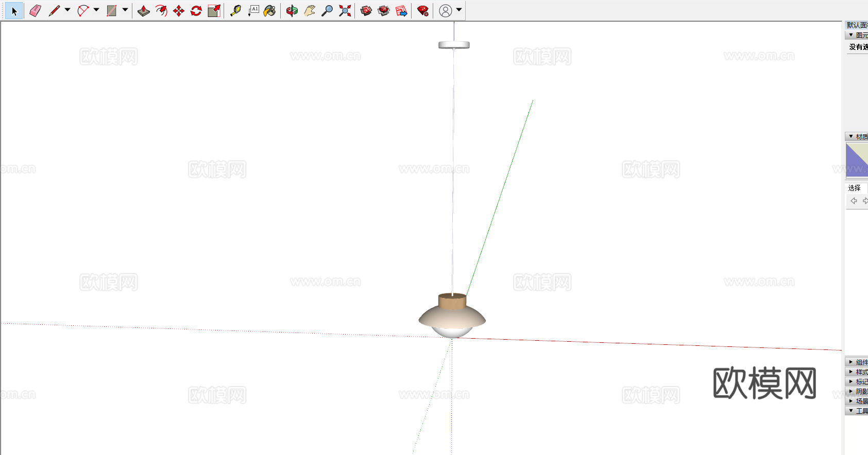Choose the Arc tool
The height and width of the screenshot is (455, 868).
click(x=83, y=11)
